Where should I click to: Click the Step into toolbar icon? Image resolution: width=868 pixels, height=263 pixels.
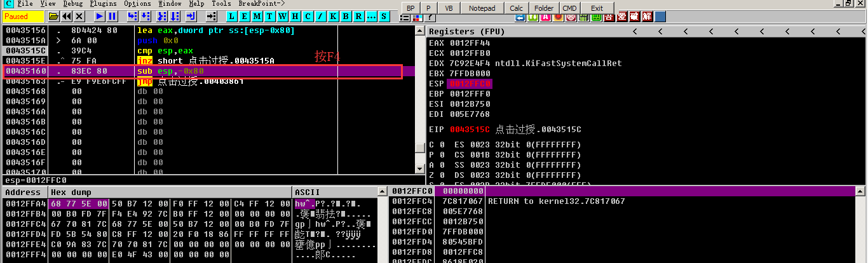(133, 16)
